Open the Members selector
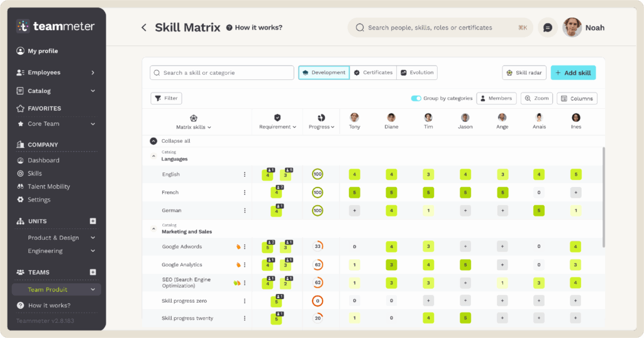This screenshot has width=644, height=338. pos(496,99)
